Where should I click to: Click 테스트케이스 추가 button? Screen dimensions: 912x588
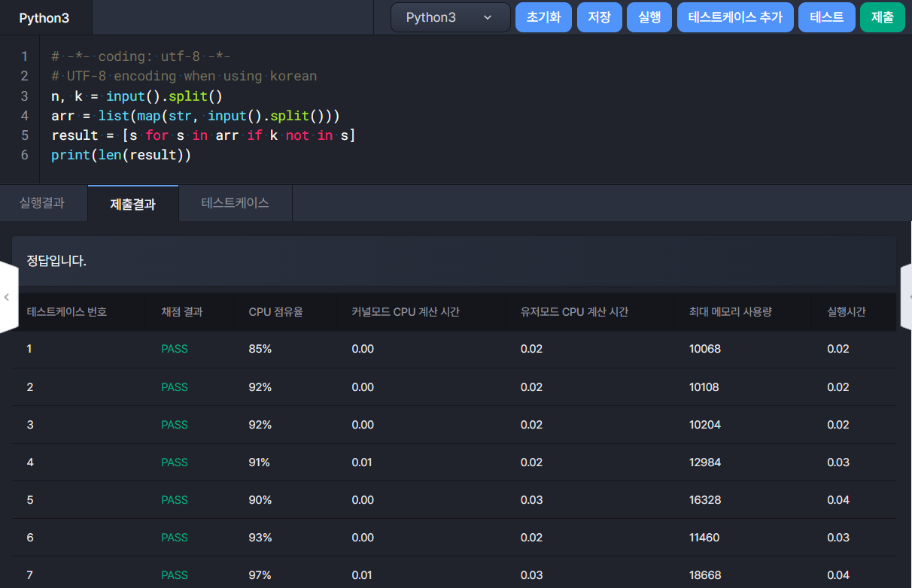tap(736, 17)
